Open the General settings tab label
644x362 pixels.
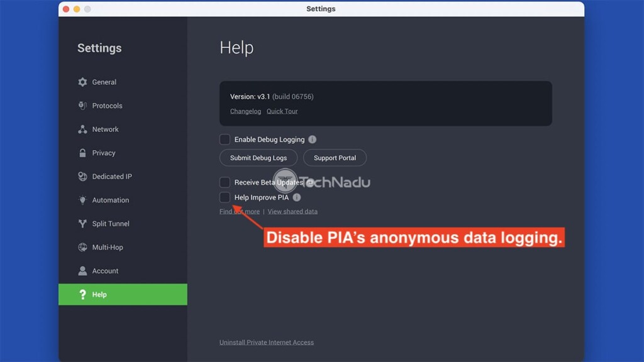[x=104, y=82]
